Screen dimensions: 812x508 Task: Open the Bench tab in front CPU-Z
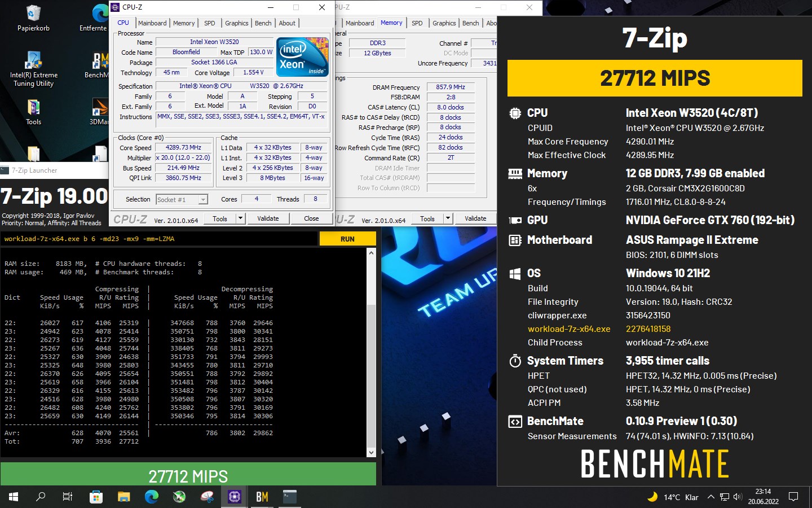tap(263, 23)
